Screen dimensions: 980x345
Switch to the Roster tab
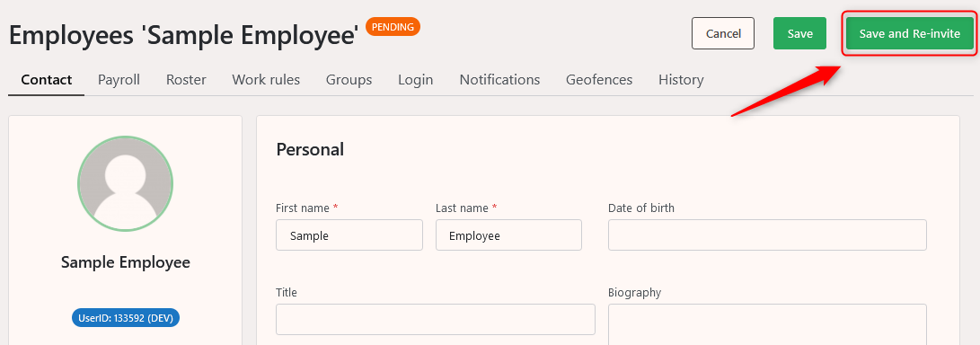186,80
